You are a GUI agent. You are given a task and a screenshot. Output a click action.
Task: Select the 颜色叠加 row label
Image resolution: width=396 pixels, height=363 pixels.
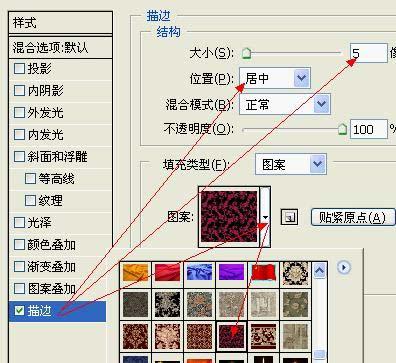[x=51, y=245]
